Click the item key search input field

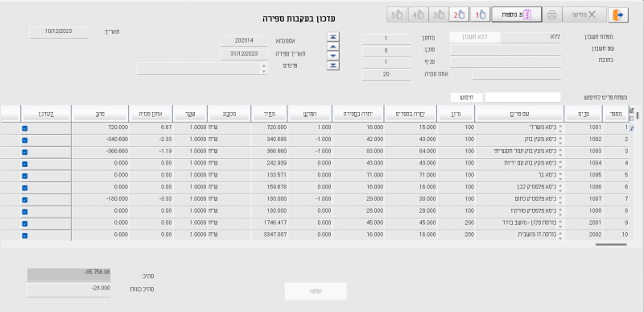[522, 98]
